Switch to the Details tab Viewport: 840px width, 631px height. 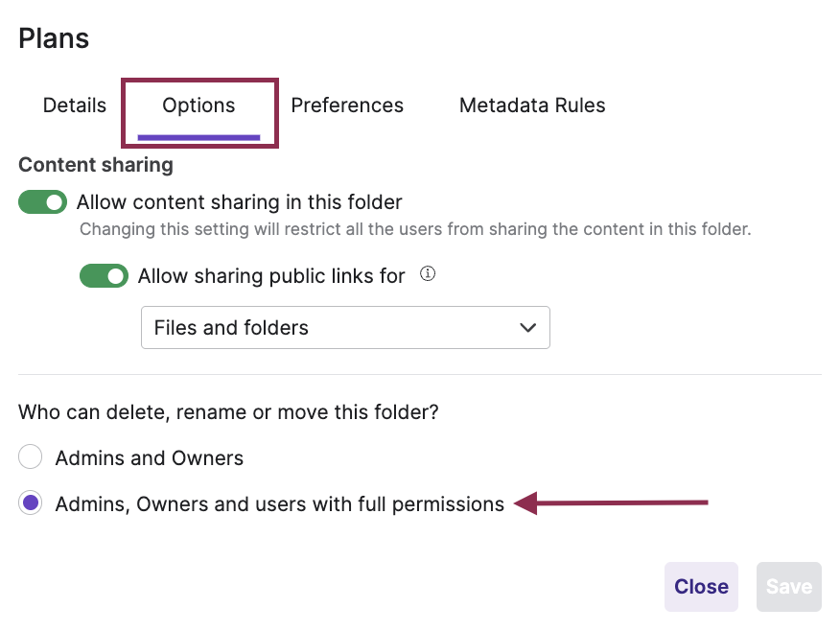pyautogui.click(x=74, y=105)
